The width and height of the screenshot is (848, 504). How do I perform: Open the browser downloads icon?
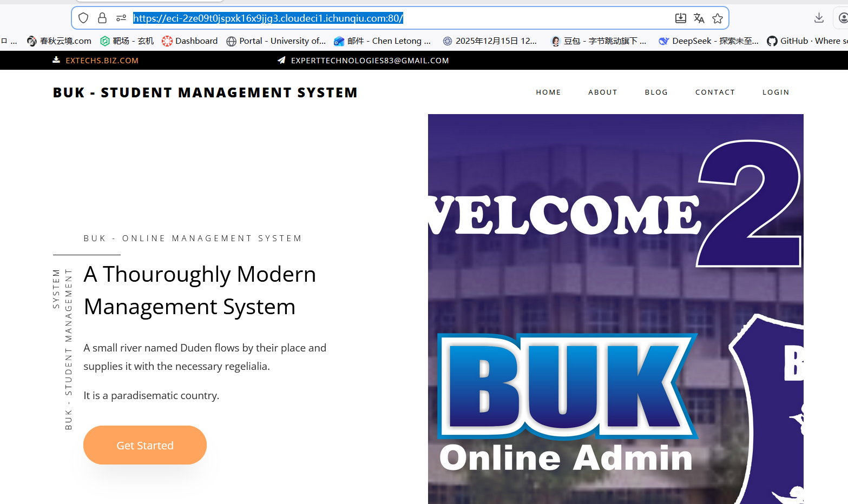(819, 18)
